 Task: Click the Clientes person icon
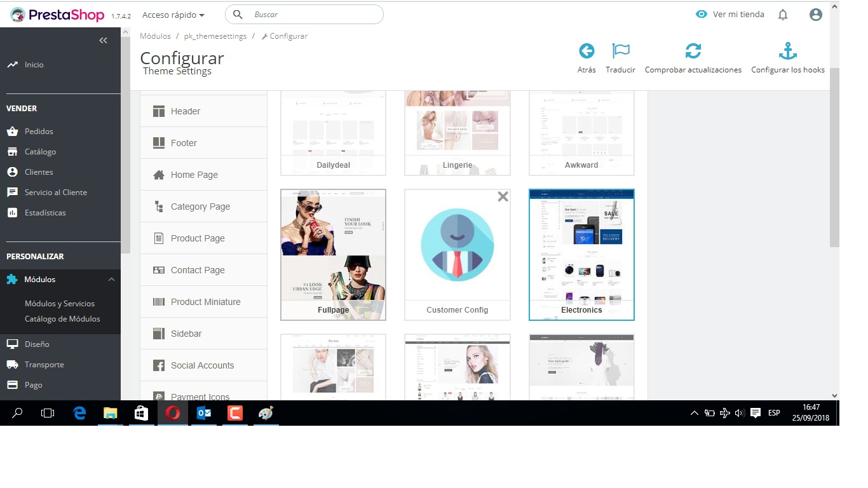pos(12,172)
